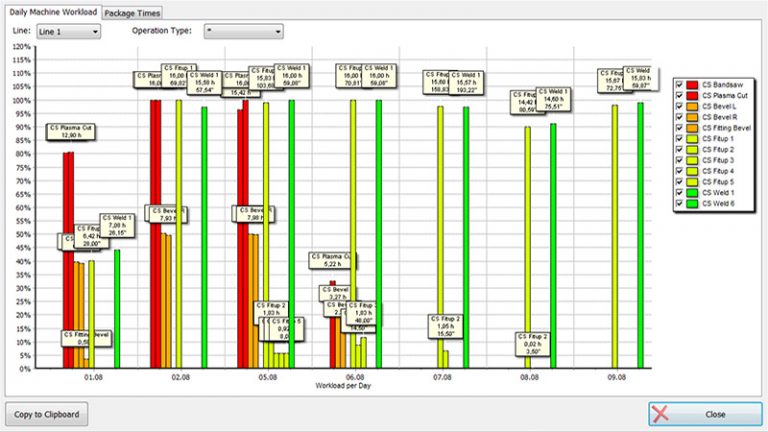768x432 pixels.
Task: Select the Daily Machine Workload tab
Action: 53,12
